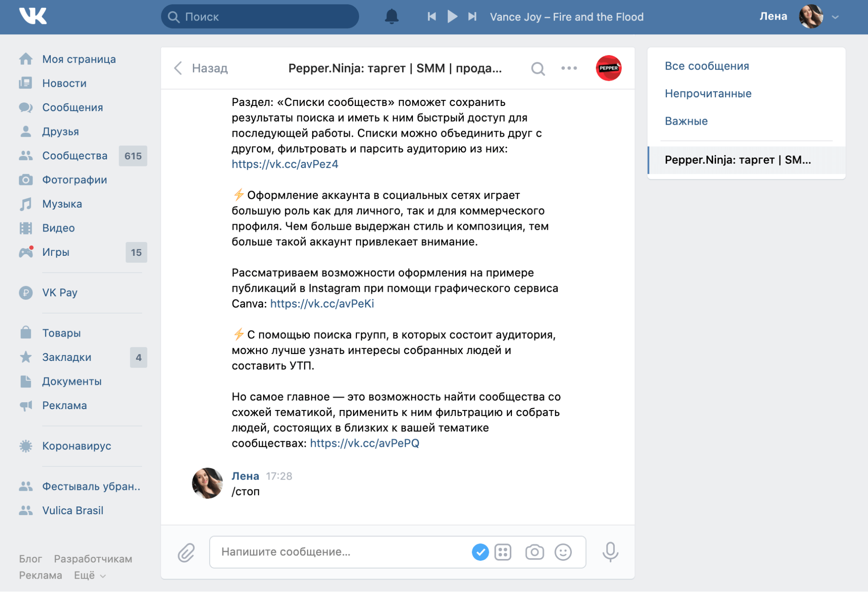The height and width of the screenshot is (592, 868).
Task: Expand the Лена profile dropdown arrow
Action: (x=835, y=17)
